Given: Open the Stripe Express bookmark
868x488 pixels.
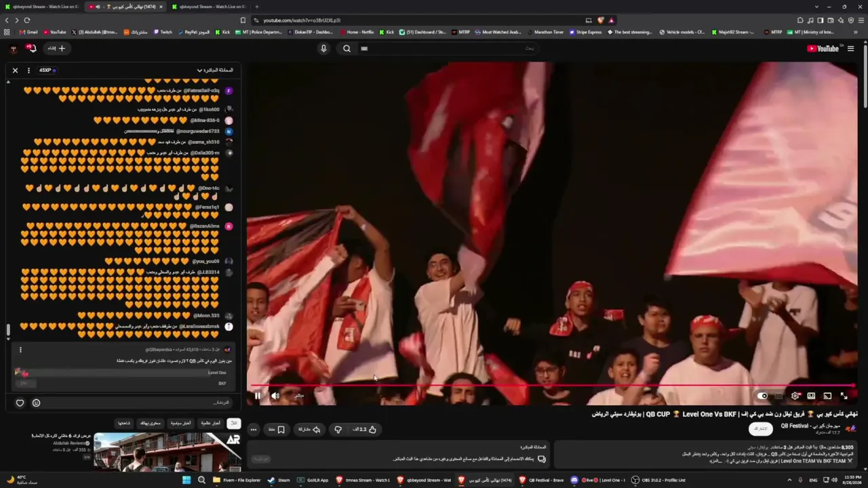Looking at the screenshot, I should 585,32.
